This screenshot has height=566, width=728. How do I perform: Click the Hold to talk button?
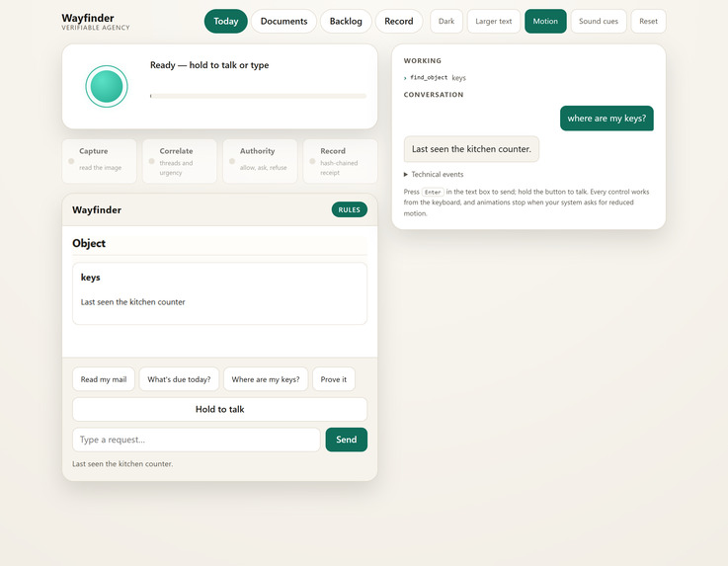click(x=219, y=410)
